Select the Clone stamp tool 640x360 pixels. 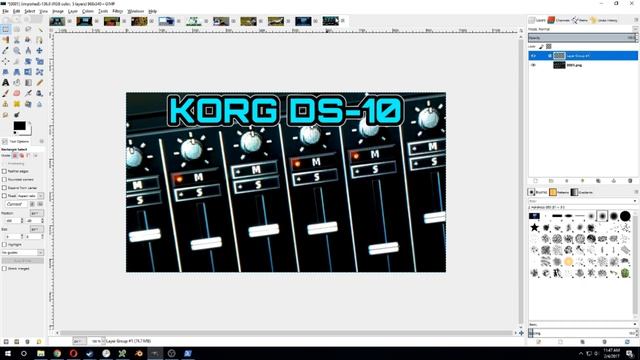click(x=6, y=104)
